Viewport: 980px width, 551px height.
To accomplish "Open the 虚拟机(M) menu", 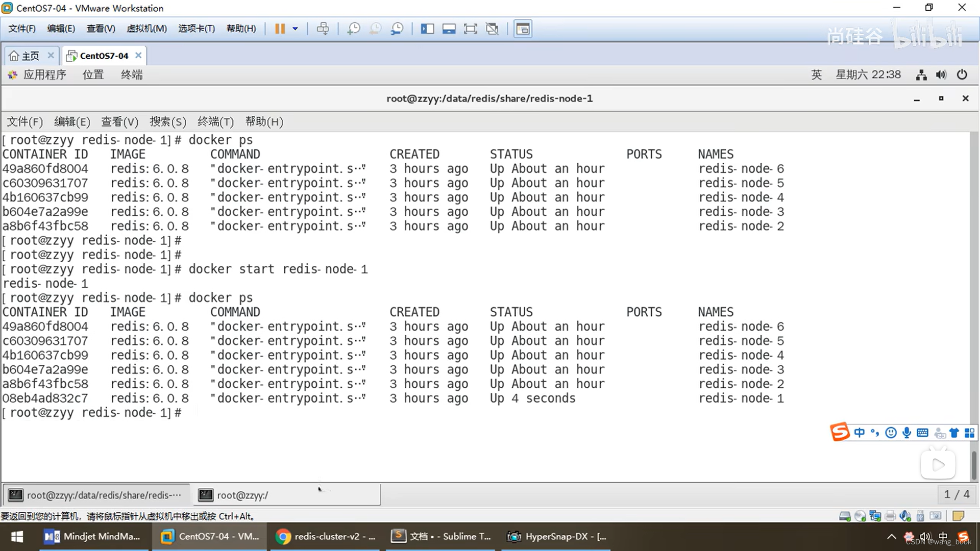I will coord(146,29).
